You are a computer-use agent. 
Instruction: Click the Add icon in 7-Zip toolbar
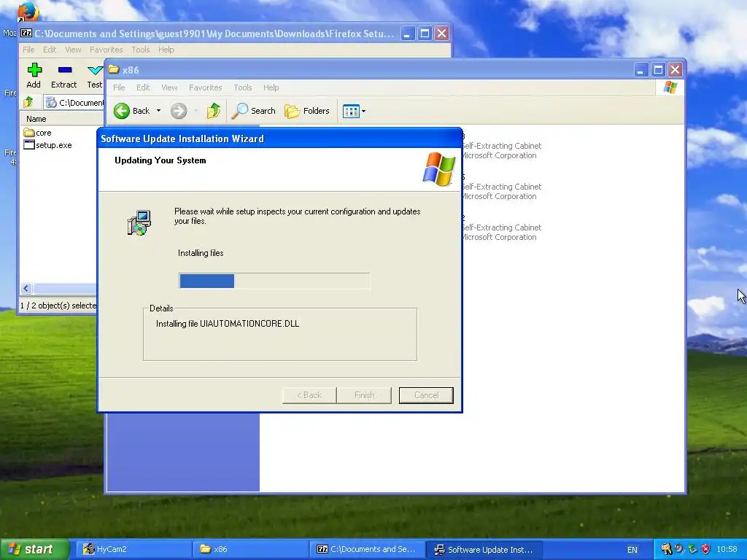[34, 75]
